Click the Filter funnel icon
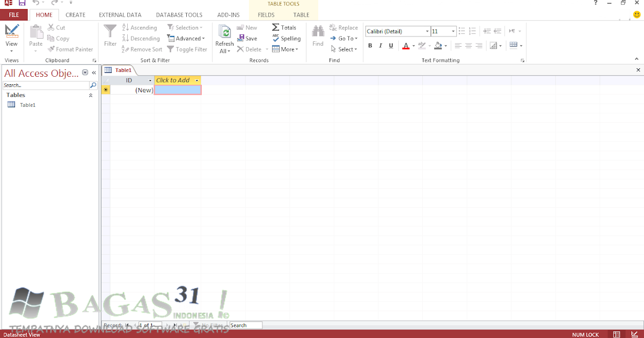Image resolution: width=644 pixels, height=338 pixels. tap(110, 31)
